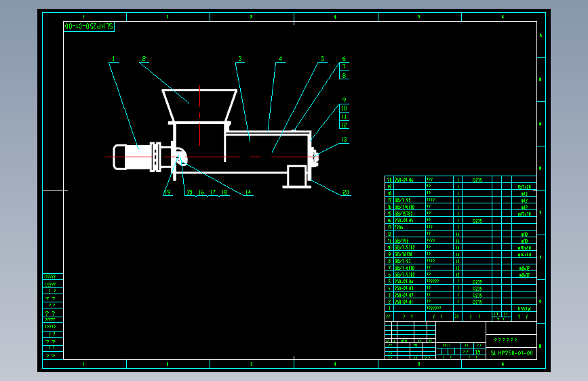588x381 pixels.
Task: Select the bearing housing at the barrel's right end
Action: coord(315,157)
